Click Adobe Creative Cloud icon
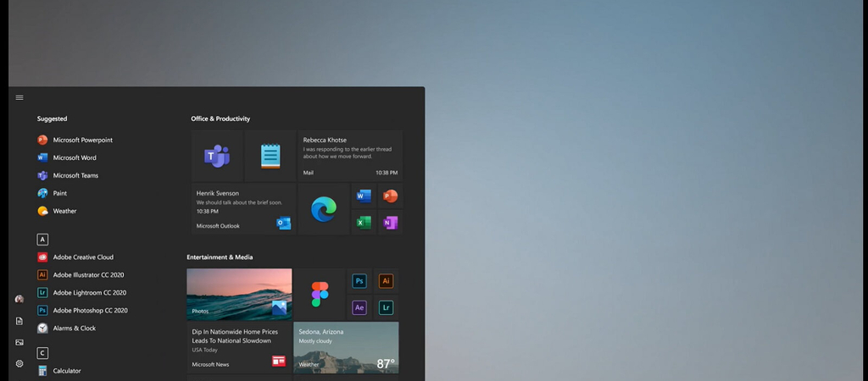Screen dimensions: 868x381 point(42,257)
